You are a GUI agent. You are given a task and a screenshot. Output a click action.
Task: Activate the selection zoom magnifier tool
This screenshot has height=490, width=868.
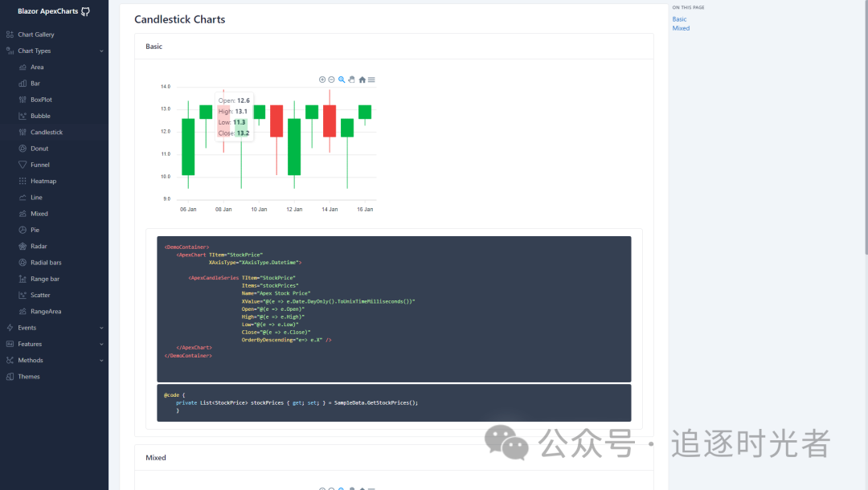pyautogui.click(x=342, y=80)
